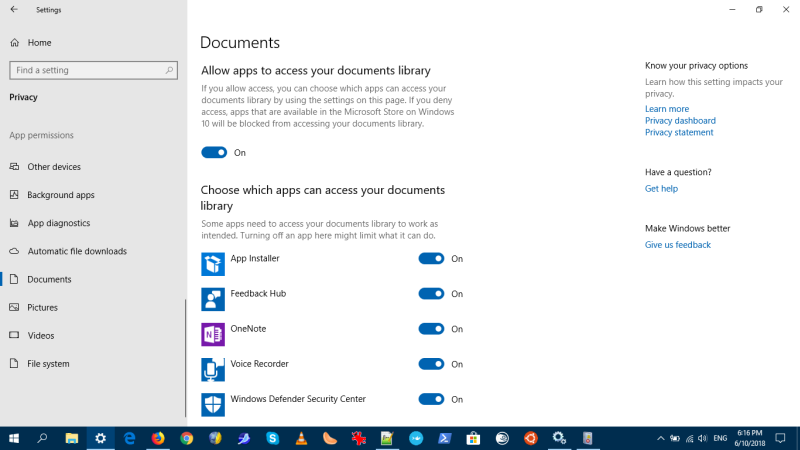Go back using the Settings back arrow
Viewport: 800px width, 450px height.
click(14, 9)
